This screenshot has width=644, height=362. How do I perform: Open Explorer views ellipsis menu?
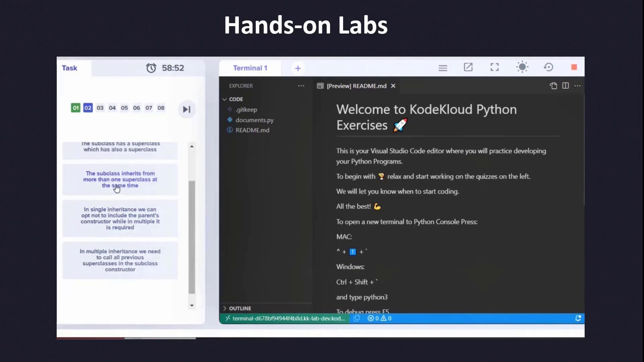point(301,86)
